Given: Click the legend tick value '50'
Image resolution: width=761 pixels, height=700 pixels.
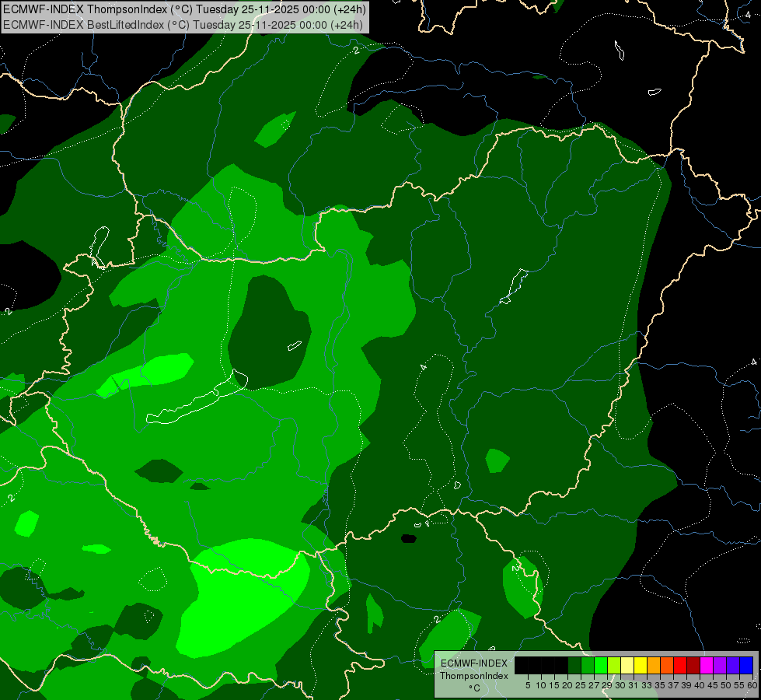Looking at the screenshot, I should [x=726, y=685].
